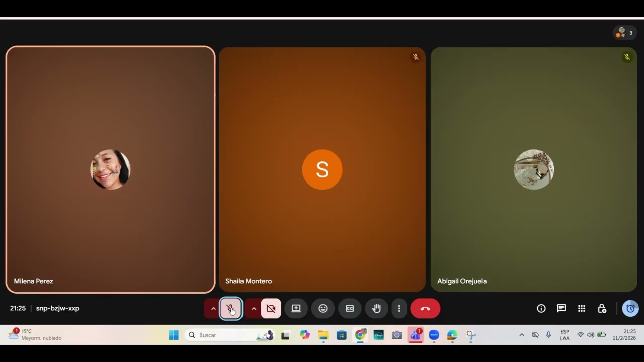The width and height of the screenshot is (644, 362).
Task: Launch Copilot from the taskbar
Action: point(305,335)
